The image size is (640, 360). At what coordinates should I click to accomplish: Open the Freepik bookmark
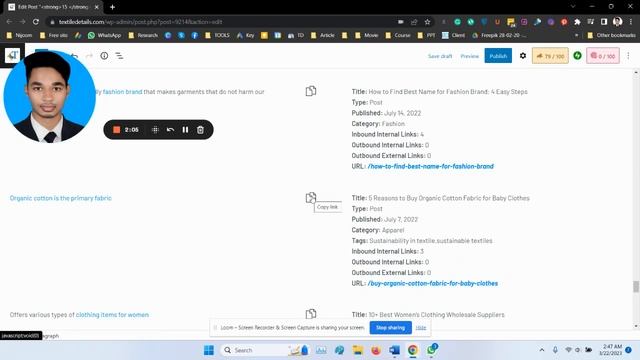[x=499, y=35]
